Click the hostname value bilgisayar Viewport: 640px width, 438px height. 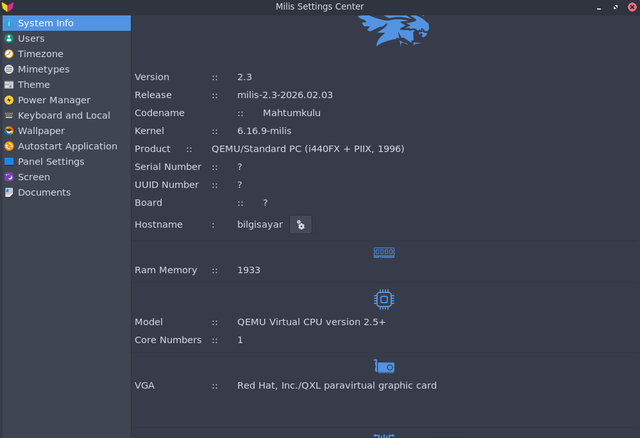[260, 225]
